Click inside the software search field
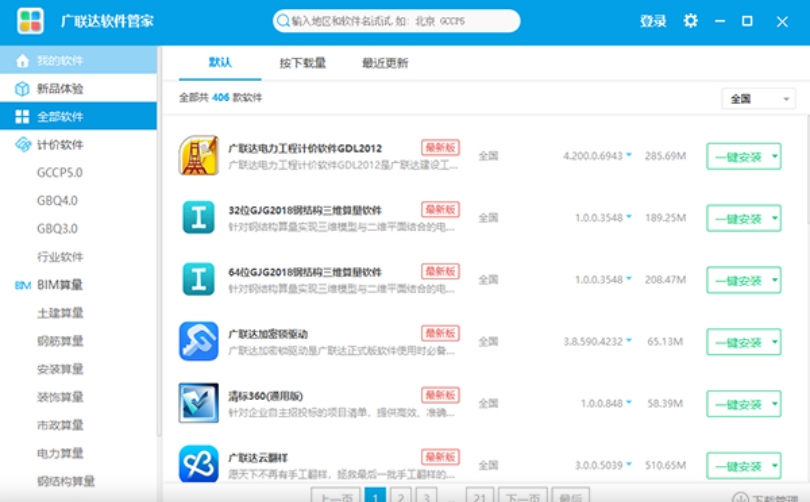This screenshot has width=810, height=502. coord(396,21)
